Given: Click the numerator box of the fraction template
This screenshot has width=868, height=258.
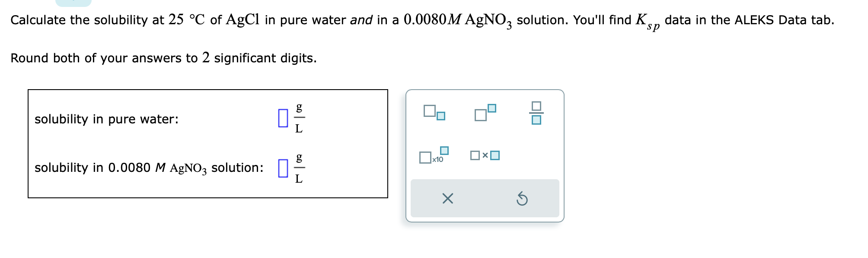Looking at the screenshot, I should coord(537,106).
